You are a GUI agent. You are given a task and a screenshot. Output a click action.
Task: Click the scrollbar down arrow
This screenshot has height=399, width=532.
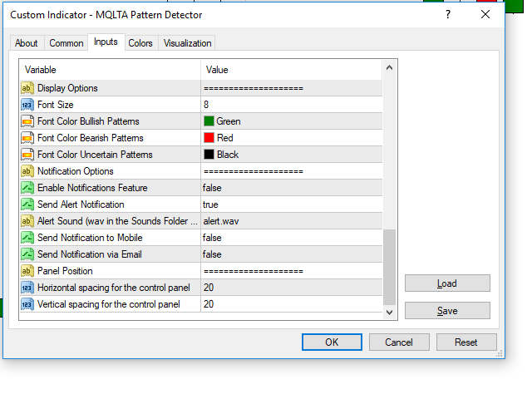(x=390, y=313)
